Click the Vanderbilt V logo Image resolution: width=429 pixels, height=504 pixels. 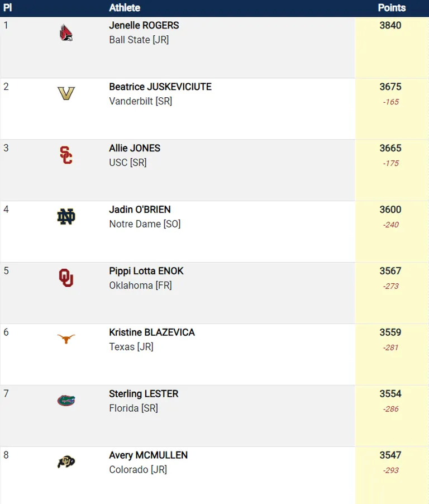coord(66,93)
